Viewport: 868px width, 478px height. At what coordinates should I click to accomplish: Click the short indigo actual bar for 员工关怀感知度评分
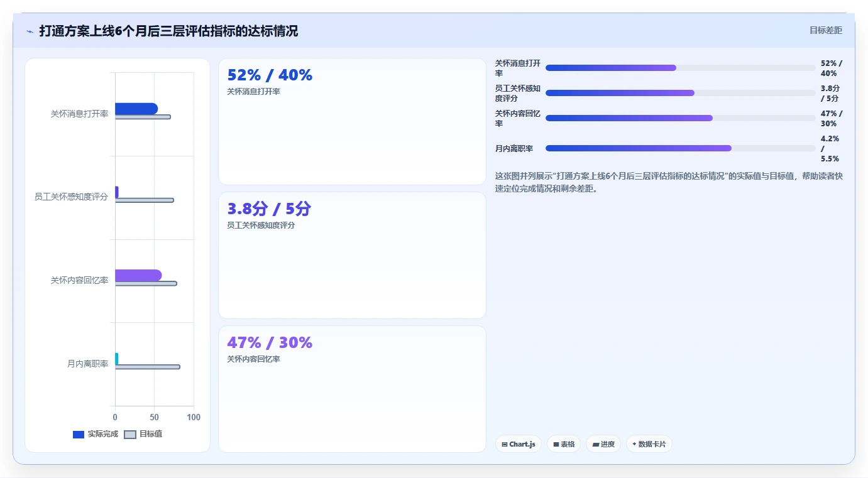tap(117, 192)
